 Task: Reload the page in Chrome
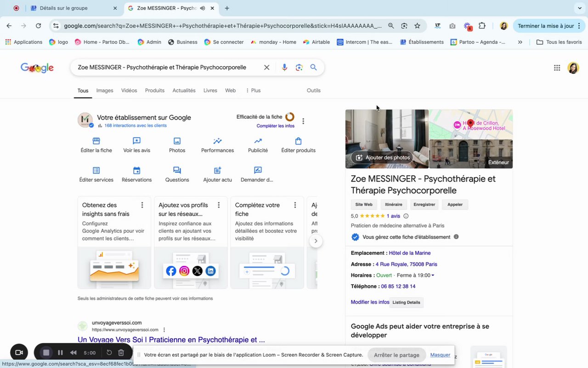(38, 26)
